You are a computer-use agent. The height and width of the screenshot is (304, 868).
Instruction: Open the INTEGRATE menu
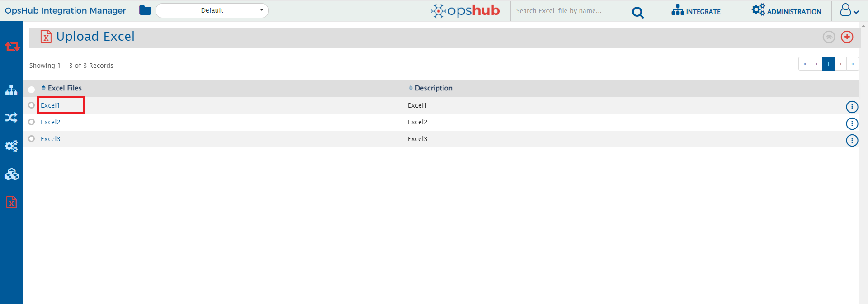(x=696, y=11)
